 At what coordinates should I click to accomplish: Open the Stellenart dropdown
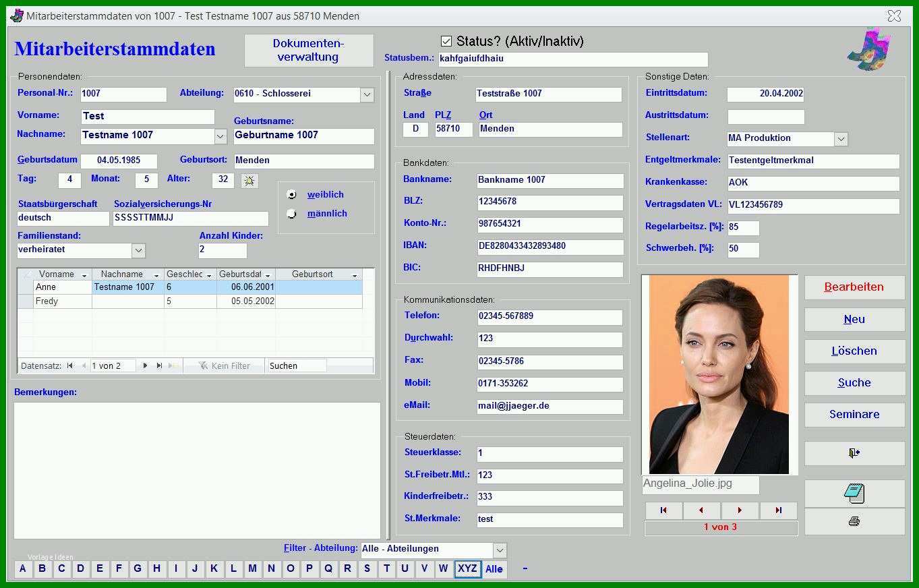841,139
